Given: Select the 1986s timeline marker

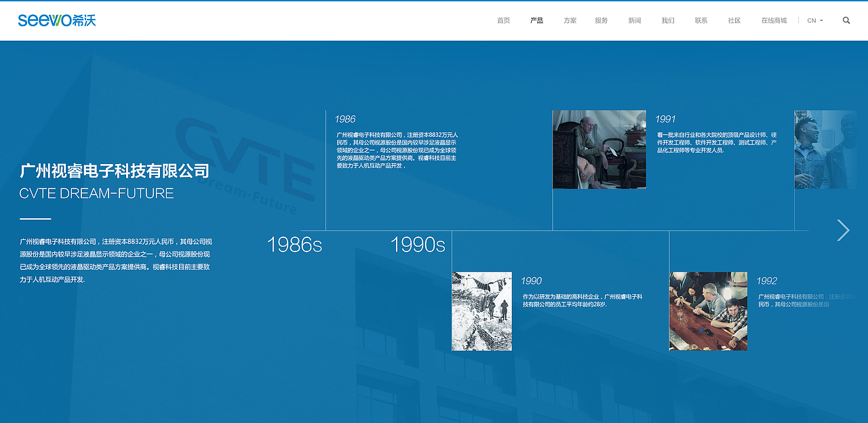Looking at the screenshot, I should point(294,245).
